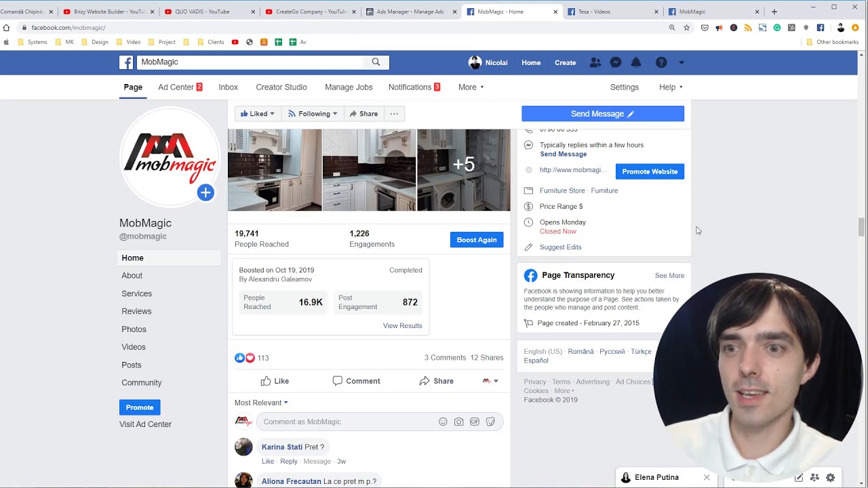Viewport: 868px width, 488px height.
Task: Open the Reviews sidebar item
Action: click(x=136, y=311)
